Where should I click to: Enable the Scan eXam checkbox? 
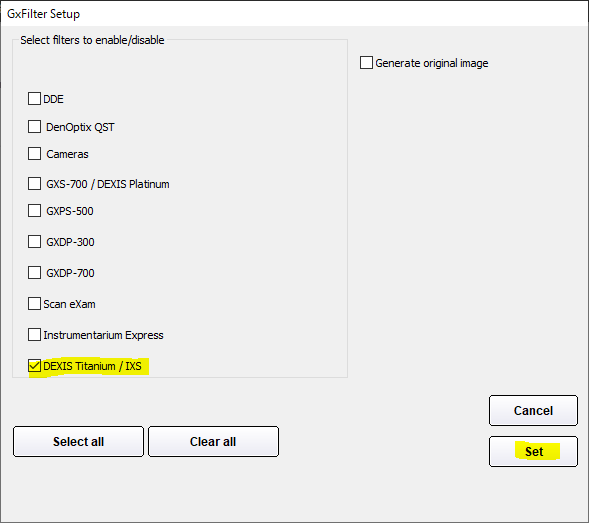(34, 304)
